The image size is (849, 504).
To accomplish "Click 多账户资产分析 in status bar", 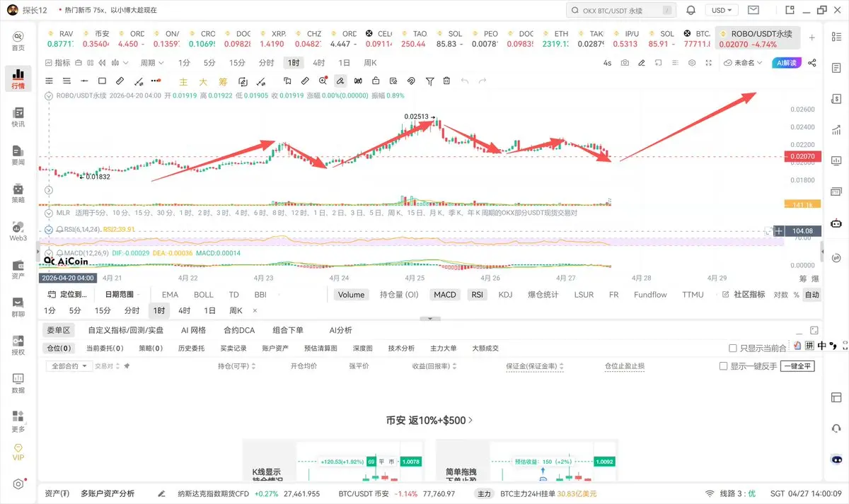I will click(x=107, y=493).
